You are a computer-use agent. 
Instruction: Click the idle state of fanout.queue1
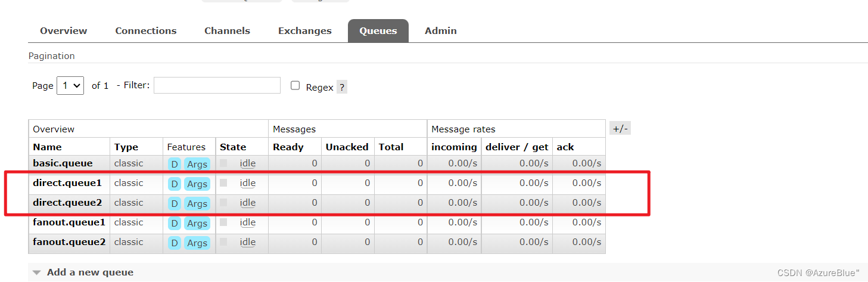click(x=248, y=222)
